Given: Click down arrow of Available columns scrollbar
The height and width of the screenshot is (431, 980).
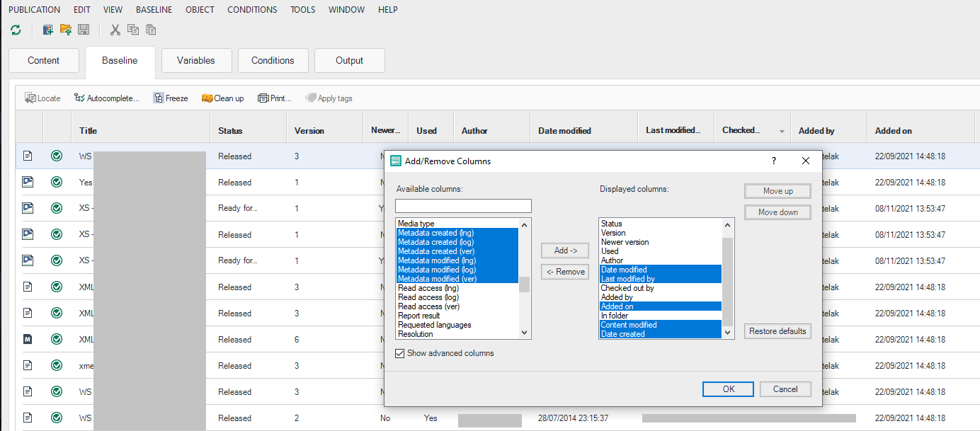Looking at the screenshot, I should pos(524,333).
